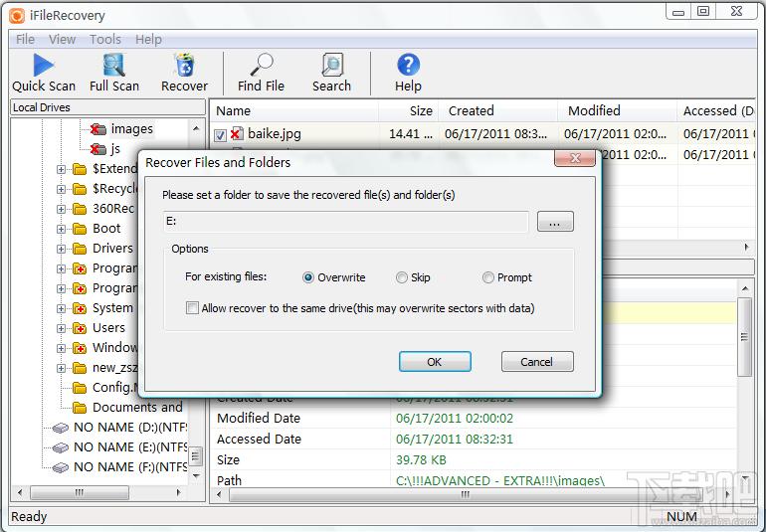Uncheck the baike.jpg file checkbox
This screenshot has height=532, width=766.
220,135
